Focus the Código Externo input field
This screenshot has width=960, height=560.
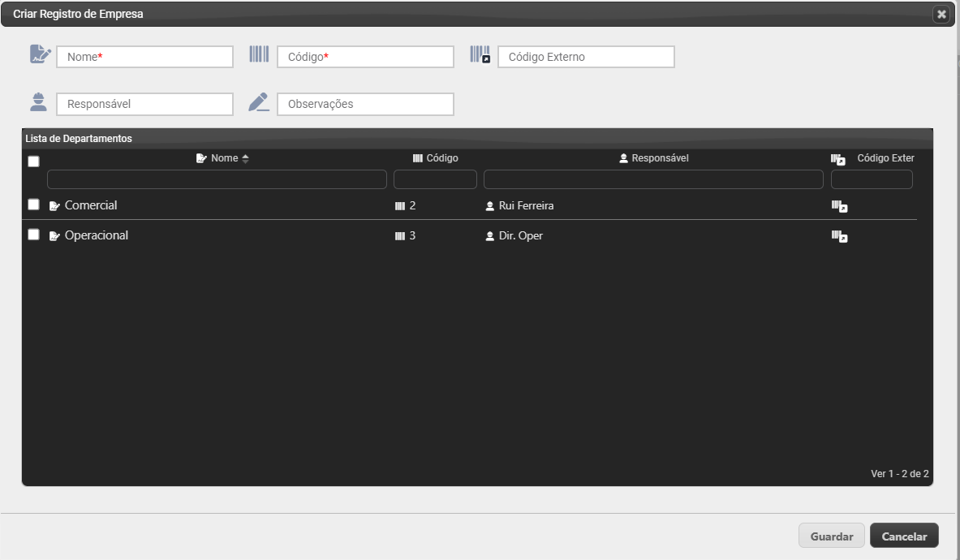click(586, 57)
